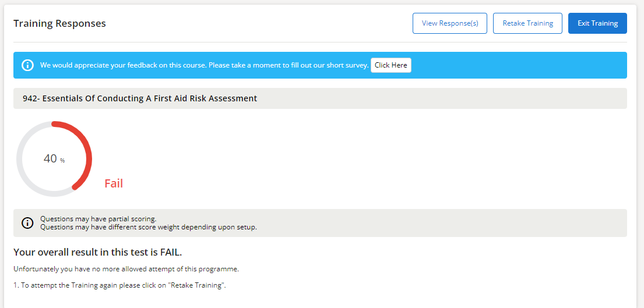Click the info icon in blue feedback banner
The width and height of the screenshot is (644, 308).
27,65
